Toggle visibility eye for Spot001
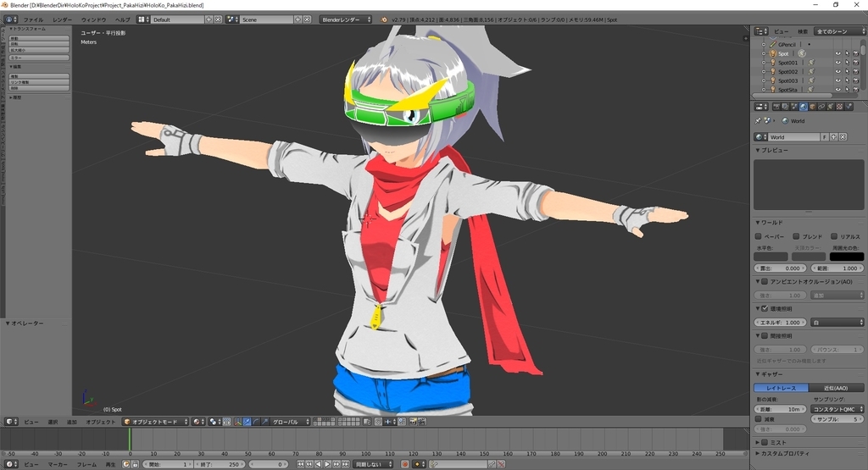The height and width of the screenshot is (470, 868). click(x=837, y=63)
